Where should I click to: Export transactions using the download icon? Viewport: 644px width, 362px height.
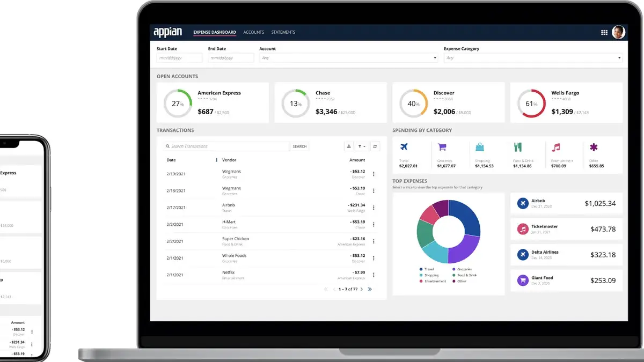point(349,146)
